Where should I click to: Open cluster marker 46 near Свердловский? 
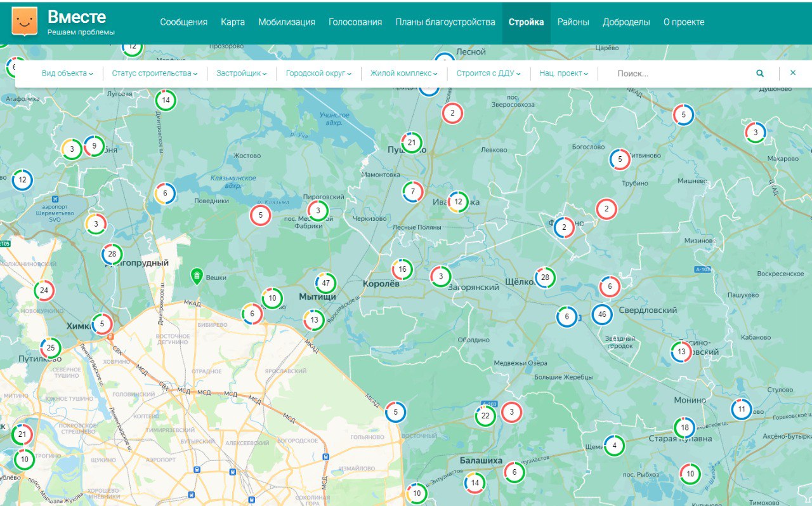click(x=602, y=314)
